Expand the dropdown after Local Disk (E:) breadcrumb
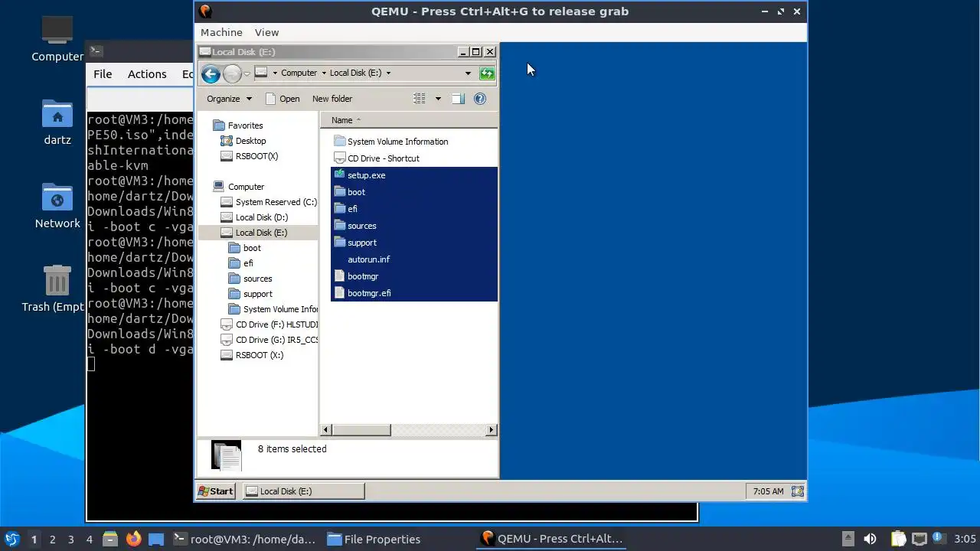This screenshot has width=980, height=551. 388,73
